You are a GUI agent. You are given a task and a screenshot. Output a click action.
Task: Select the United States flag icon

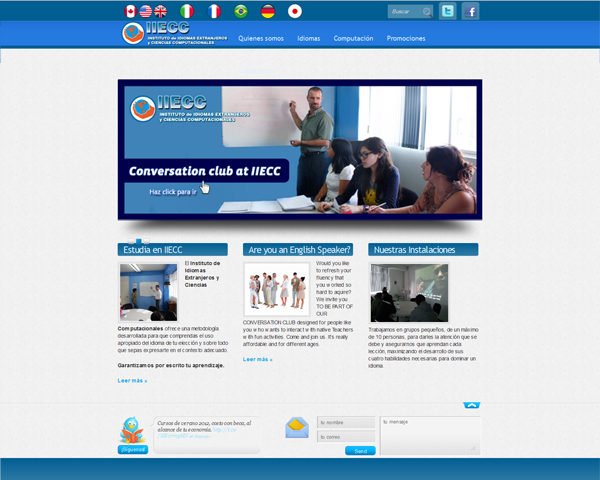tap(146, 11)
